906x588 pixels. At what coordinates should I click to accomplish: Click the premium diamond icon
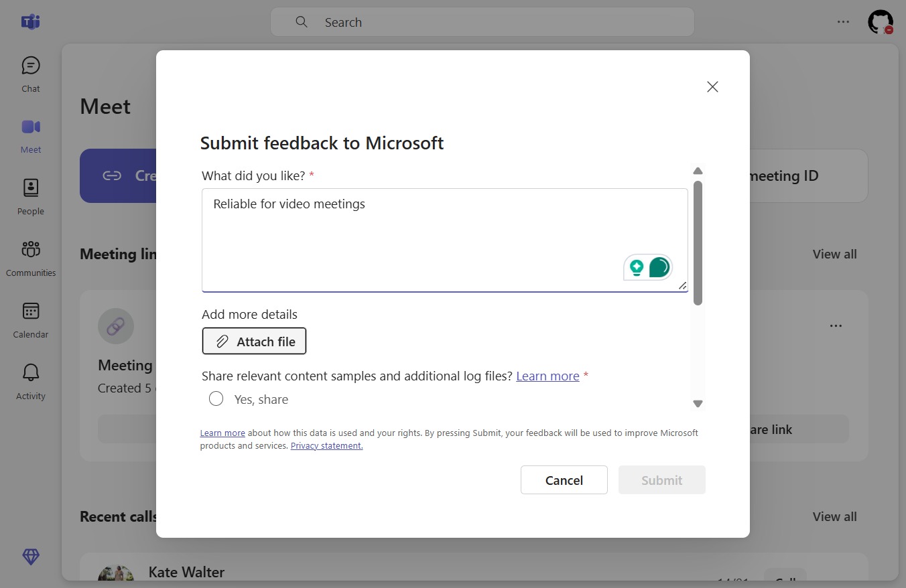tap(31, 557)
